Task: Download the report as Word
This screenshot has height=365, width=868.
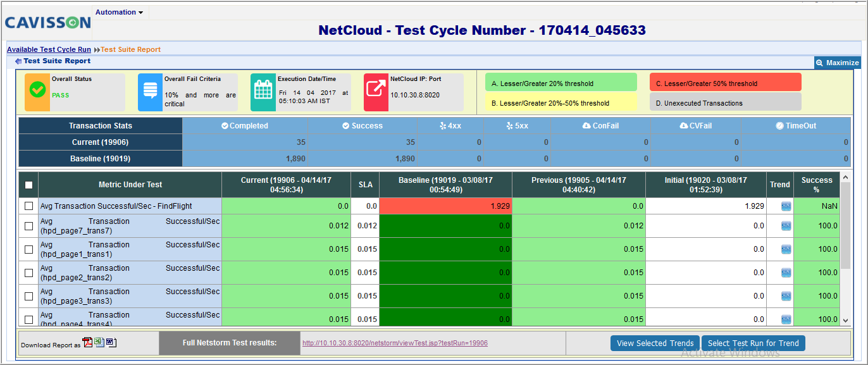Action: [x=111, y=342]
